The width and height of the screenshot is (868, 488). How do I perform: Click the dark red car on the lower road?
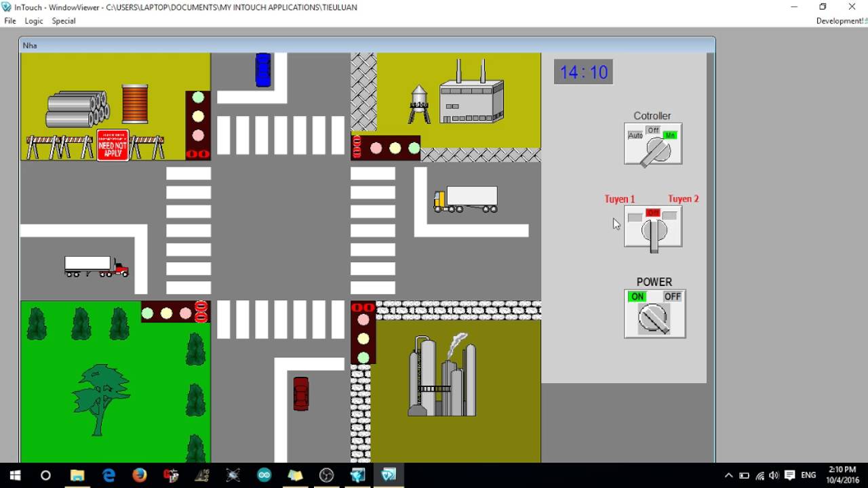coord(301,394)
